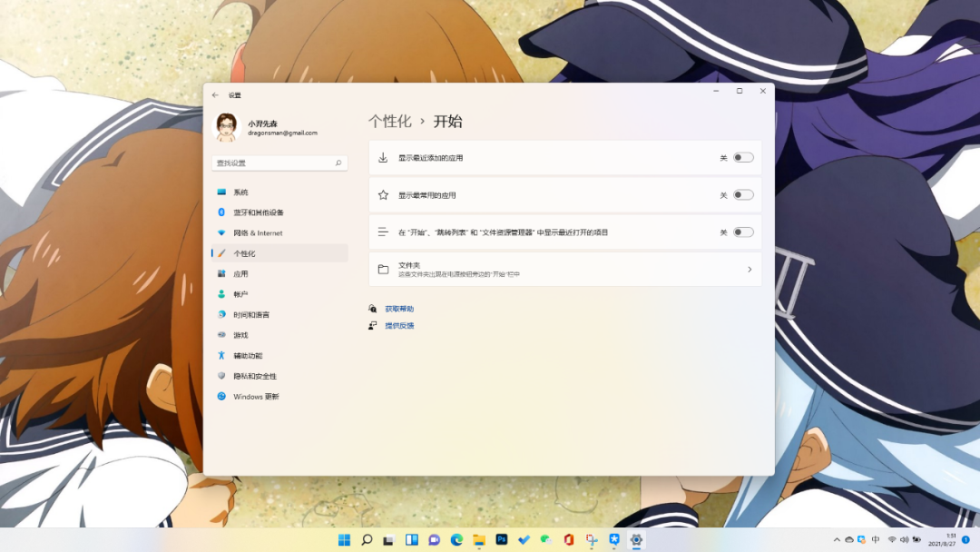Open 时间和语言 category
This screenshot has width=980, height=552.
[x=279, y=314]
